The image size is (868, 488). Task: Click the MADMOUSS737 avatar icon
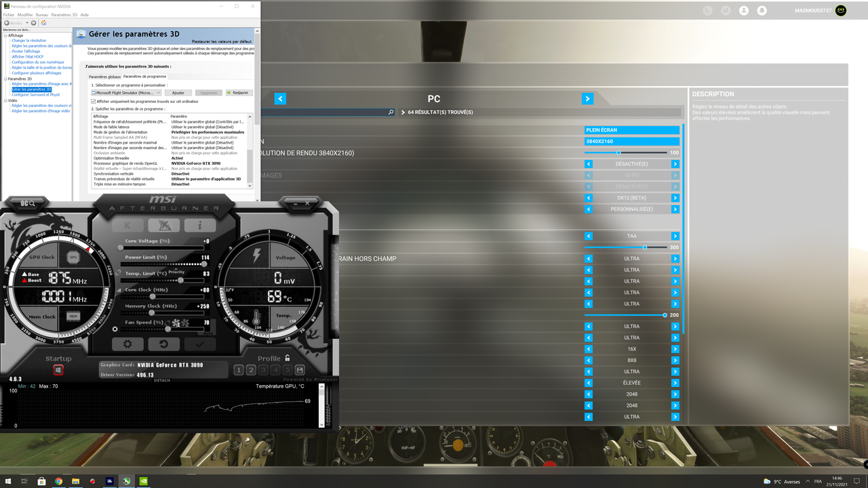tap(841, 10)
